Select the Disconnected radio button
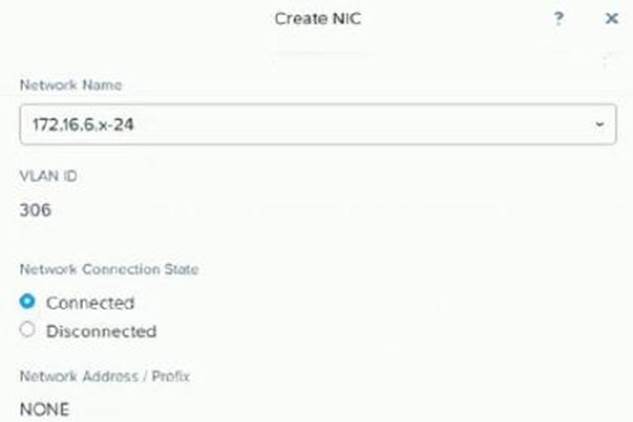633x422 pixels. click(x=28, y=330)
